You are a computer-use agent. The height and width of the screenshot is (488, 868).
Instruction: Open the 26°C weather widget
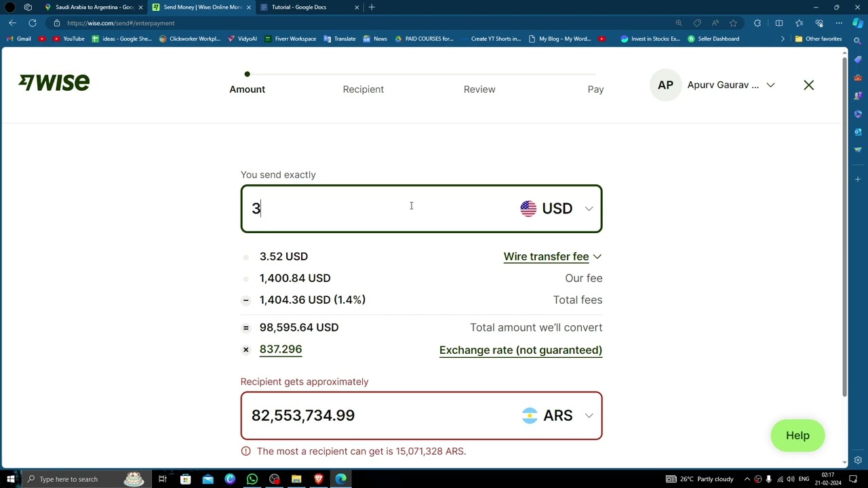point(699,479)
